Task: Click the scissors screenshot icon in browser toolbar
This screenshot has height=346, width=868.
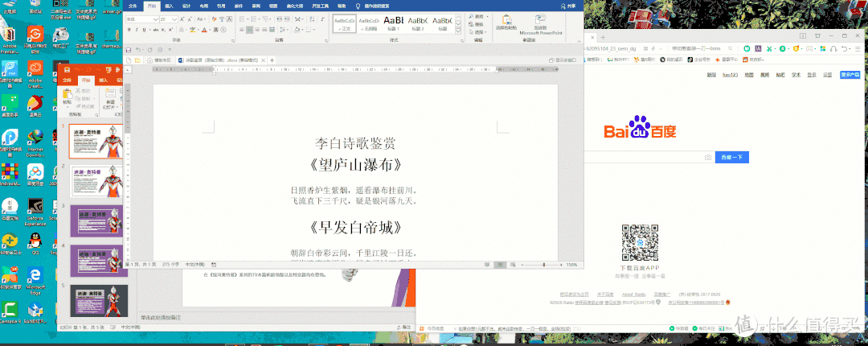Action: point(769,49)
